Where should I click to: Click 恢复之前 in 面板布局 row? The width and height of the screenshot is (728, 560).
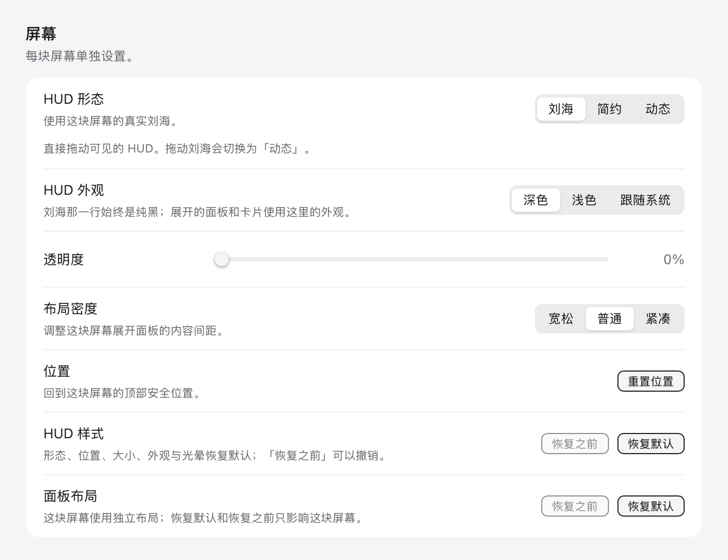(x=575, y=506)
